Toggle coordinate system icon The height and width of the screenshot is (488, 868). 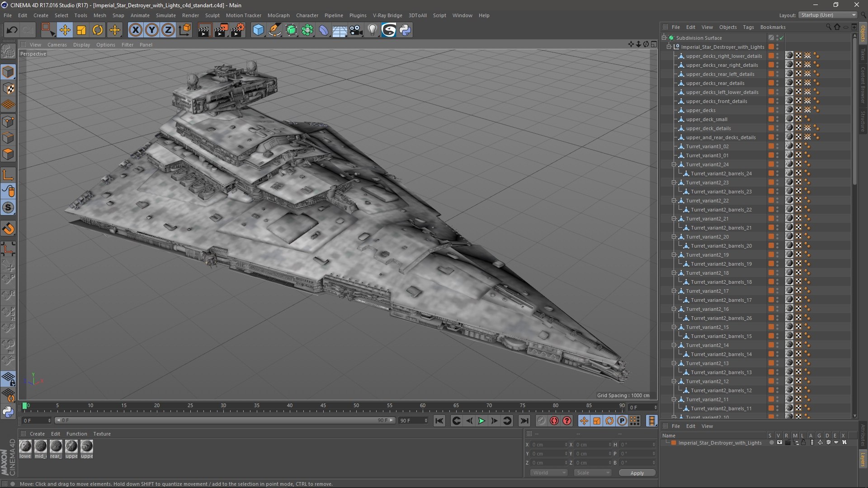pos(185,30)
